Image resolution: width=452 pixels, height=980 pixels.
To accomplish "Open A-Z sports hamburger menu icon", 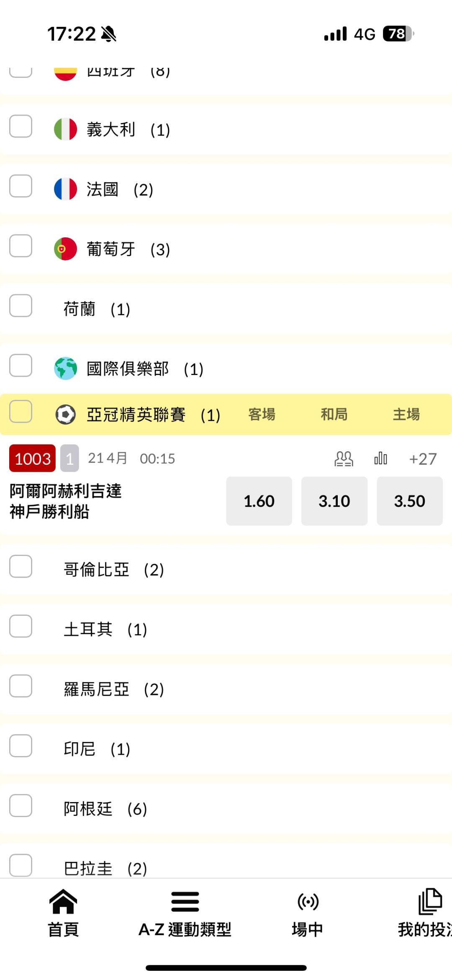I will click(185, 902).
